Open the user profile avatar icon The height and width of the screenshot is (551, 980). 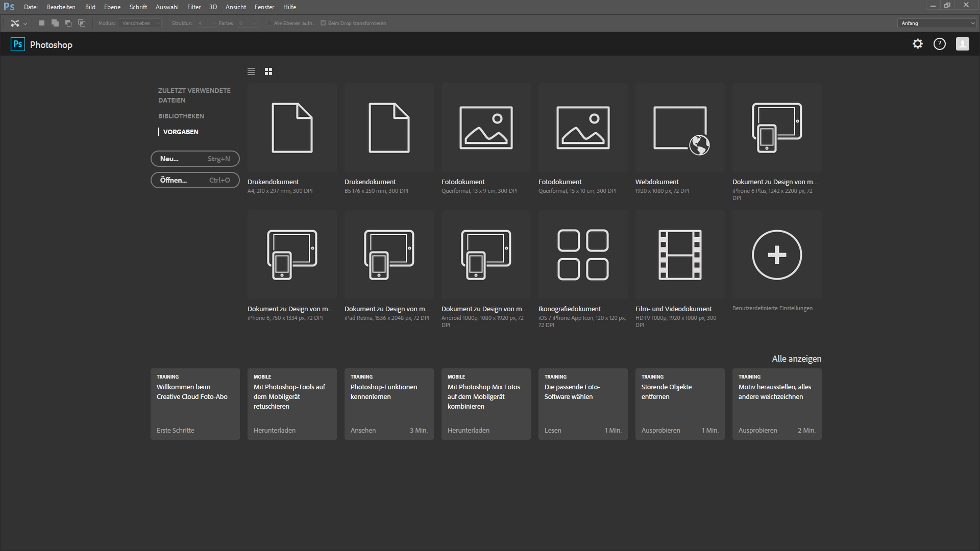(x=963, y=44)
